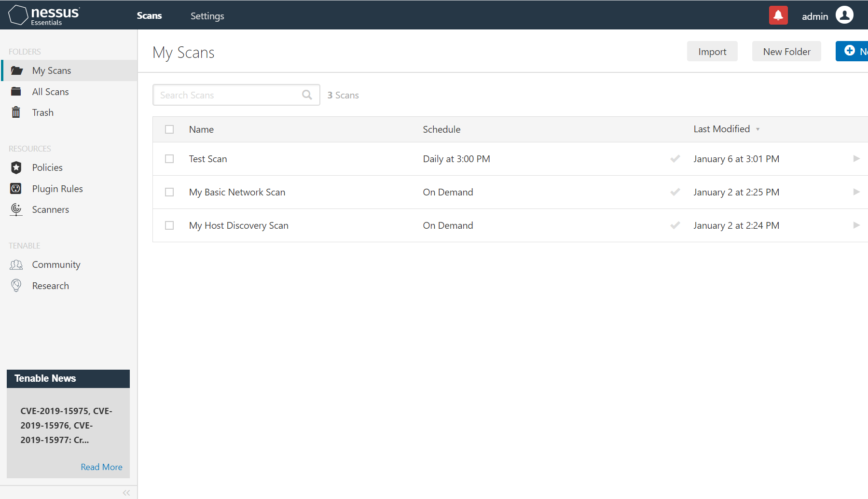Screen dimensions: 868x499
Task: Click the New Folder button
Action: point(786,52)
